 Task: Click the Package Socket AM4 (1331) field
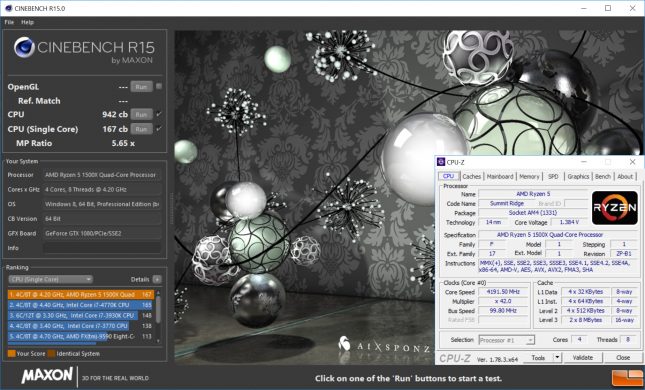click(x=533, y=213)
